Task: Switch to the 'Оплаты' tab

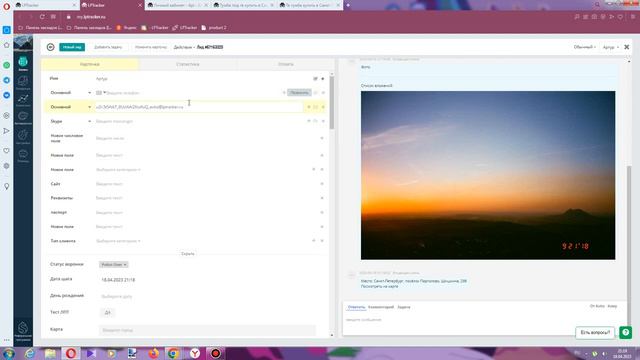Action: coord(286,64)
